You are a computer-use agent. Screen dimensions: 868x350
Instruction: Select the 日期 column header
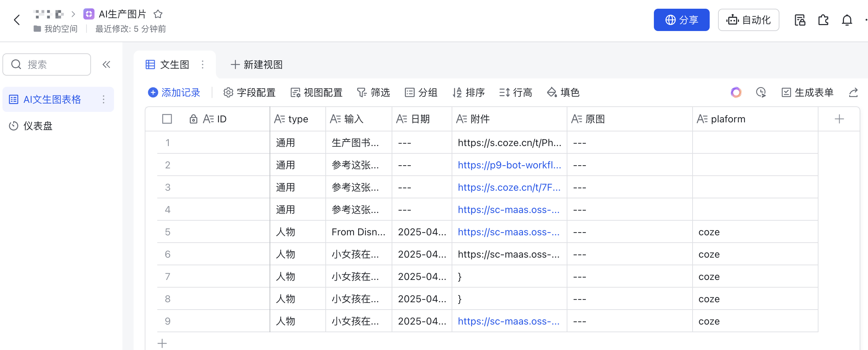(x=422, y=119)
